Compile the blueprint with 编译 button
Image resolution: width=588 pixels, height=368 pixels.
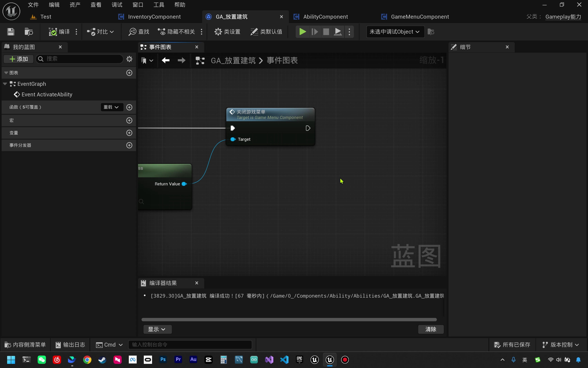[x=59, y=32]
